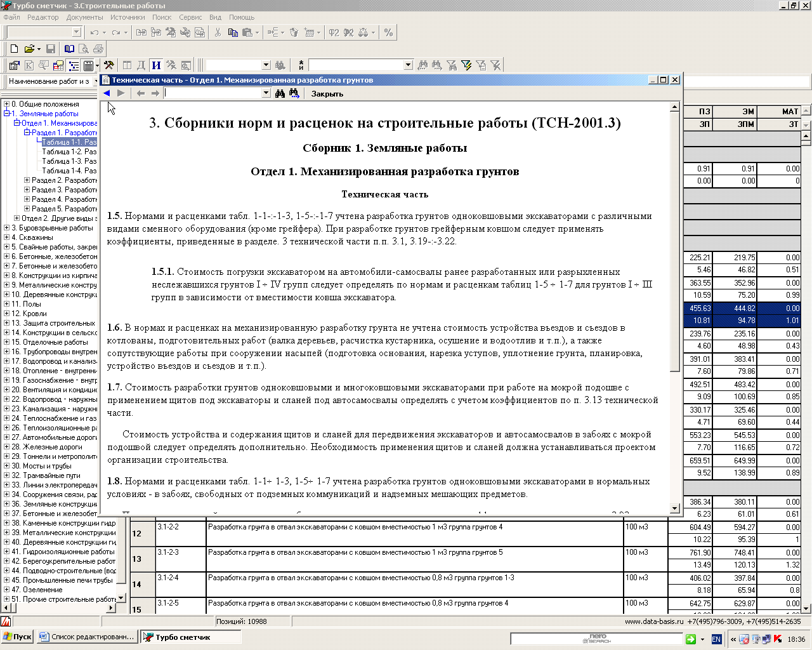Click the highlighted bold И icon
812x650 pixels.
click(x=156, y=65)
